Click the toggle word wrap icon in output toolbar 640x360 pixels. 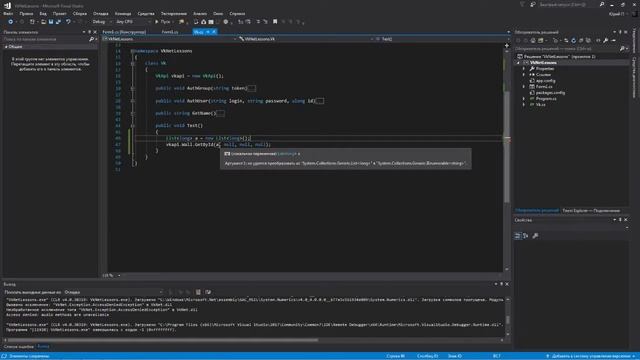(x=208, y=292)
